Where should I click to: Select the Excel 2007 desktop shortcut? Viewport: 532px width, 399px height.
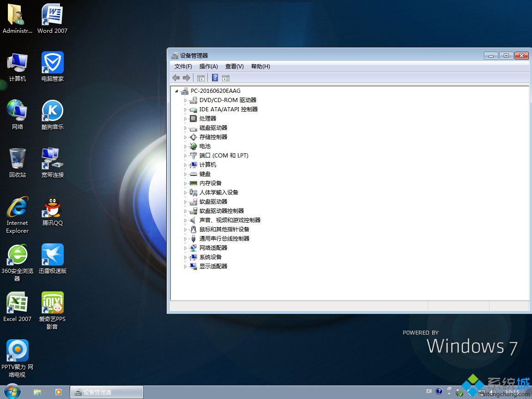[x=17, y=307]
